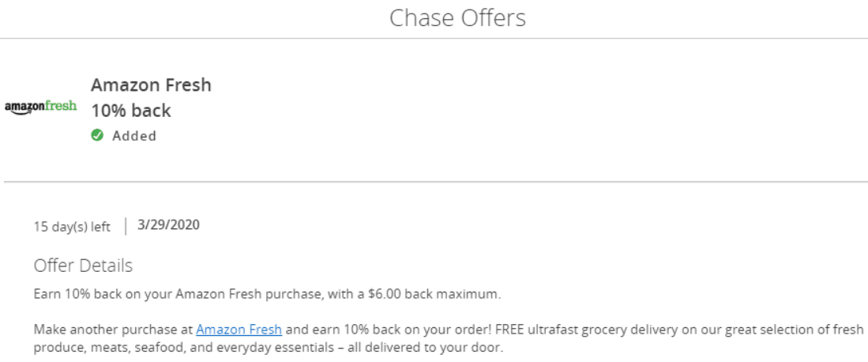Click the "Added" status label
868x362 pixels.
[134, 136]
